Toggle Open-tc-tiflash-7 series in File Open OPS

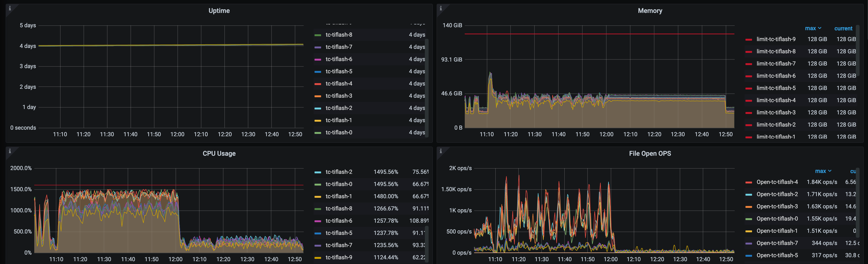click(x=777, y=243)
